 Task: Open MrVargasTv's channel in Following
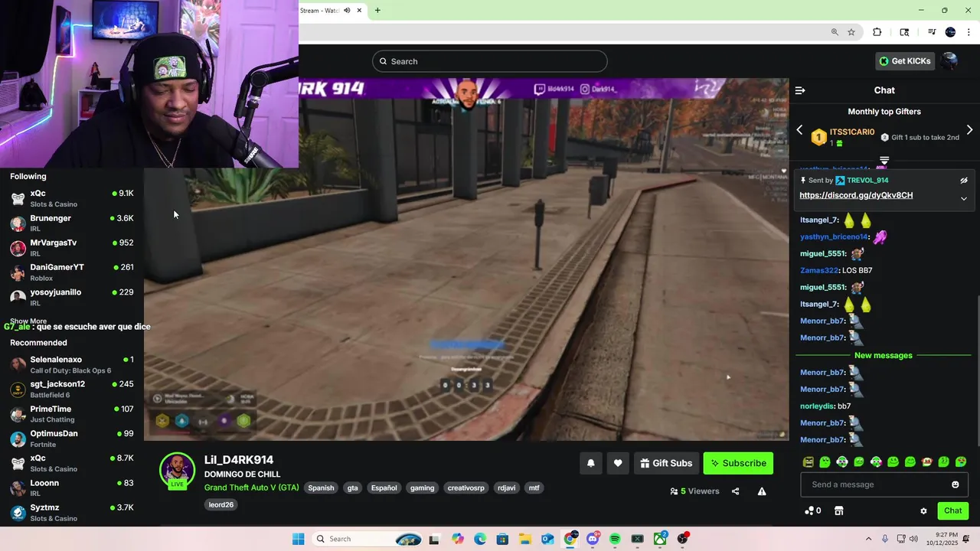tap(72, 247)
